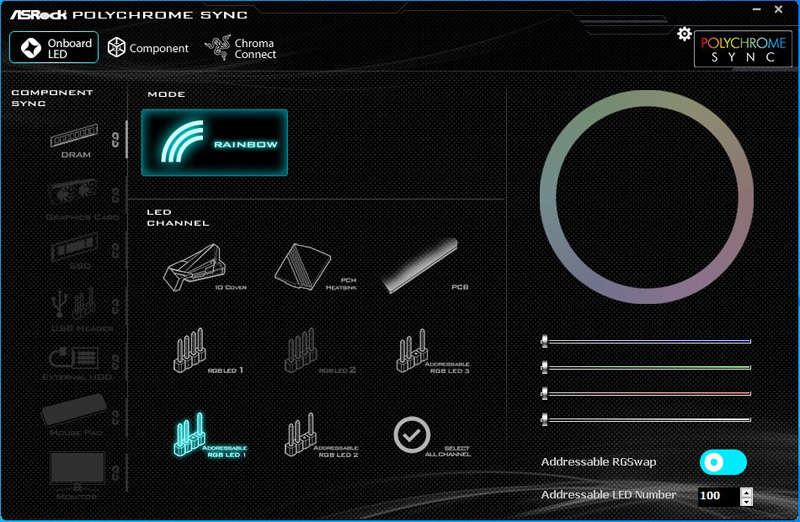800x522 pixels.
Task: Click the Graphics Card component icon
Action: point(73,194)
